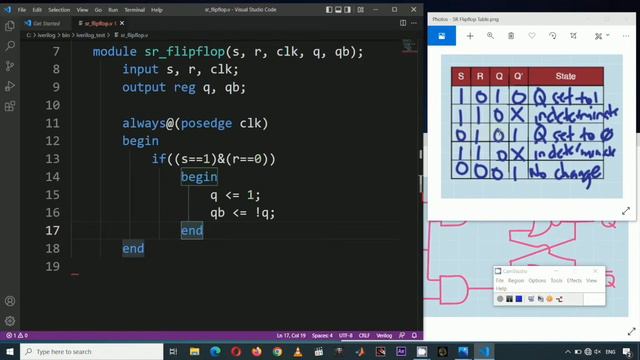Viewport: 640px width, 360px height.
Task: Open the File menu in VS Code
Action: [22, 9]
